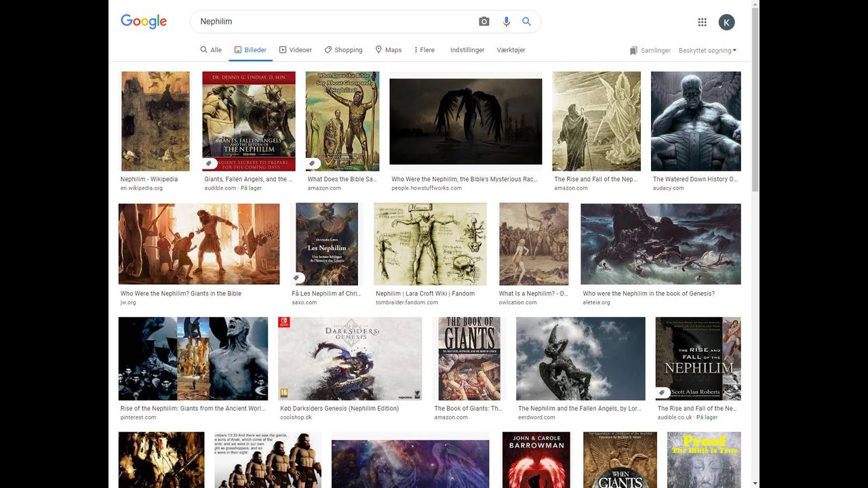Click the microphone voice search icon
Viewport: 868px width, 488px height.
coord(506,22)
